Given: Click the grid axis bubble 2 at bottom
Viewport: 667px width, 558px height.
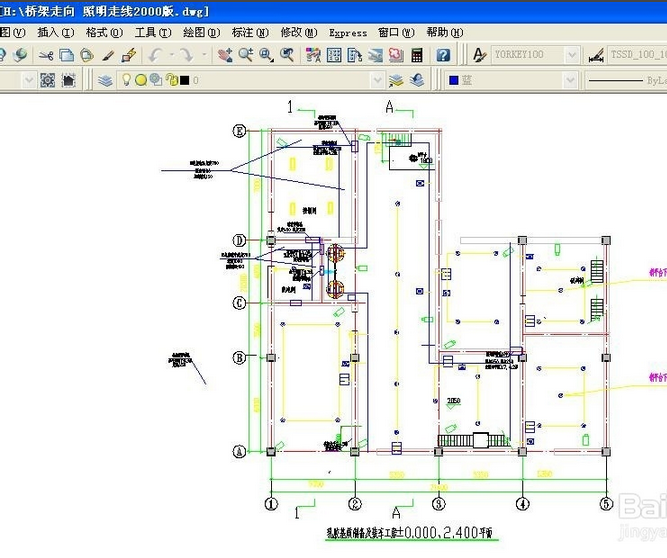Looking at the screenshot, I should tap(355, 504).
